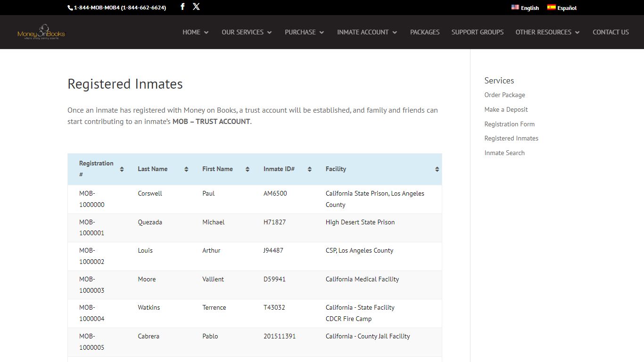Select registration number MOB-1000000
Viewport: 644px width, 362px height.
point(92,199)
